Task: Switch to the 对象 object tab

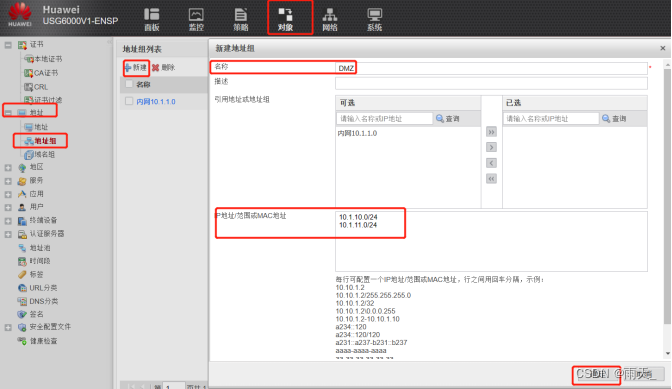Action: point(285,19)
